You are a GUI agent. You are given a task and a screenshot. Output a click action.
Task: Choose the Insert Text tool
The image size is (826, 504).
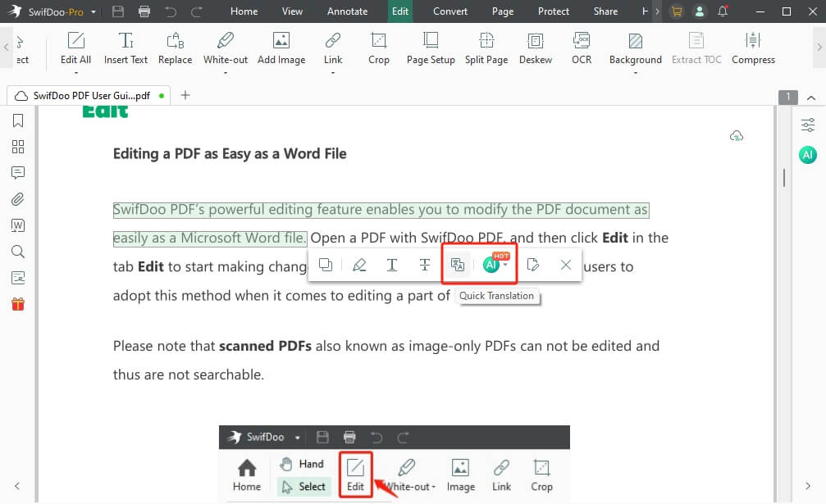pyautogui.click(x=125, y=48)
